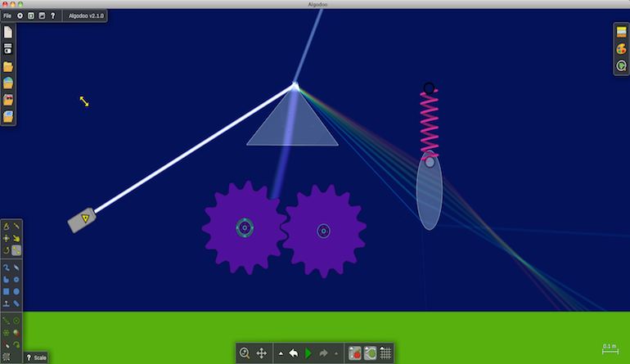Click the black ring atop the spring

click(429, 88)
